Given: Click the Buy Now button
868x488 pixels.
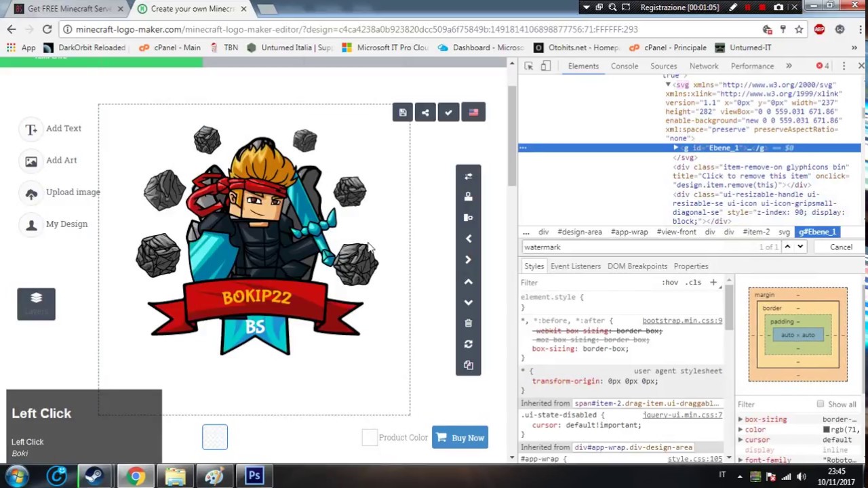Looking at the screenshot, I should [460, 437].
